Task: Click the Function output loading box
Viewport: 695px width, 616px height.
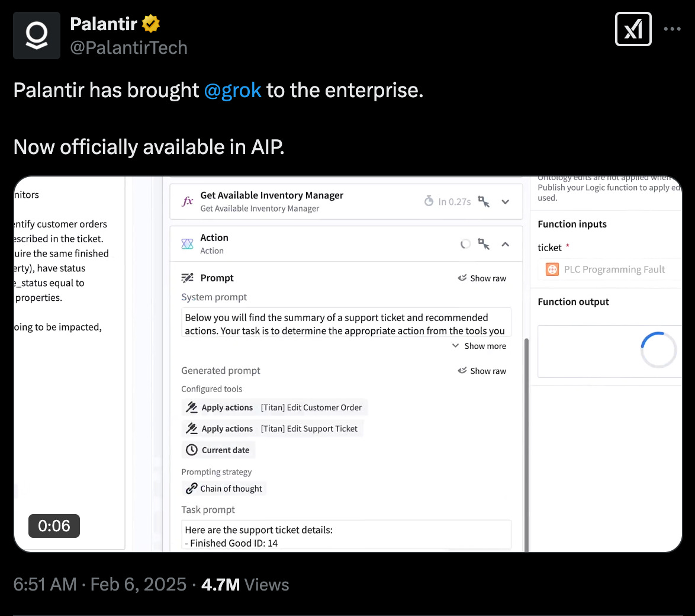Action: click(x=610, y=351)
